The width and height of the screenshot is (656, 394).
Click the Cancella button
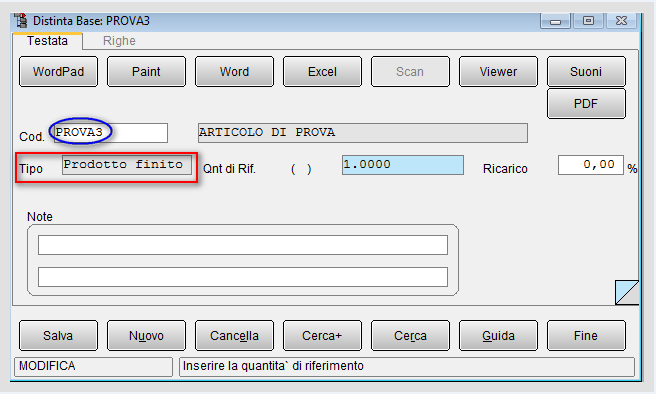pyautogui.click(x=234, y=335)
